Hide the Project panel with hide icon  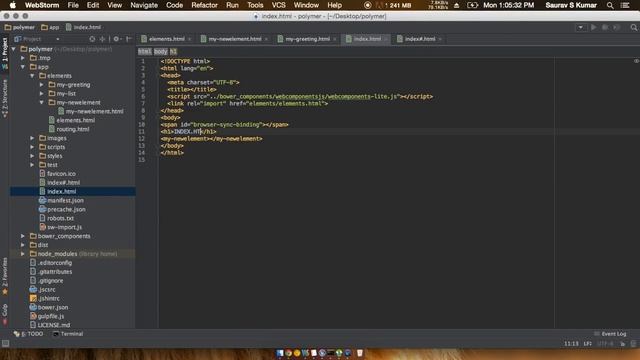pos(129,39)
